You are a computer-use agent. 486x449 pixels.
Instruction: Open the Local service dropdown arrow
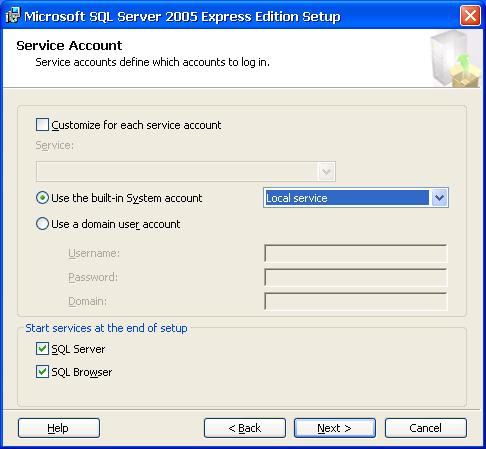(x=439, y=198)
